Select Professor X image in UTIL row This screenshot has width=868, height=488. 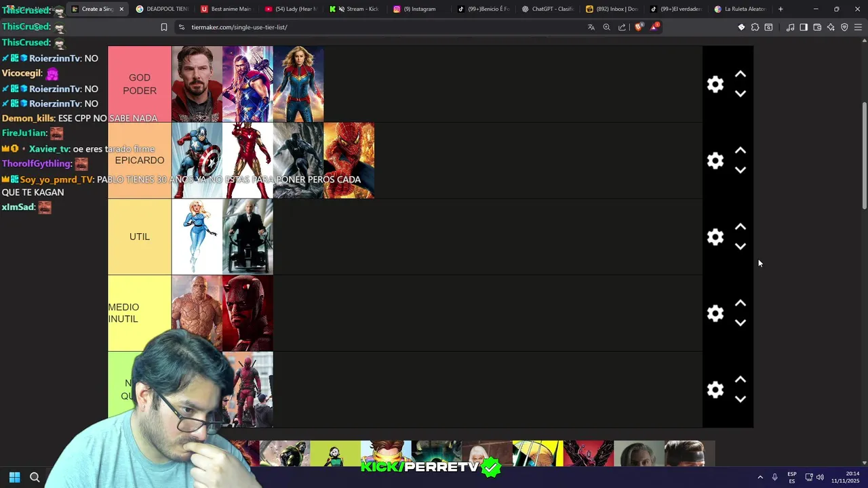[x=248, y=237]
